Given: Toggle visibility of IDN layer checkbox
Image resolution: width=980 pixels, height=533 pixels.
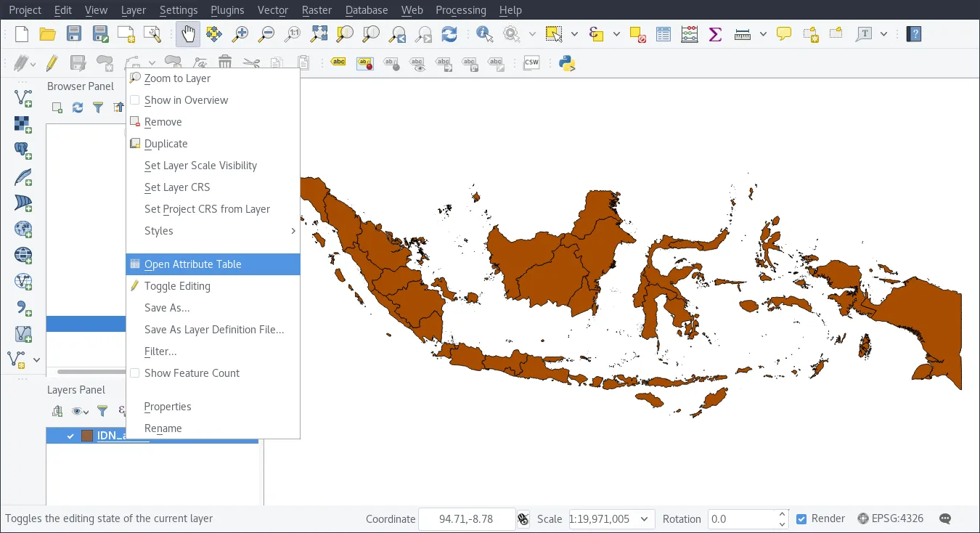Looking at the screenshot, I should [70, 436].
